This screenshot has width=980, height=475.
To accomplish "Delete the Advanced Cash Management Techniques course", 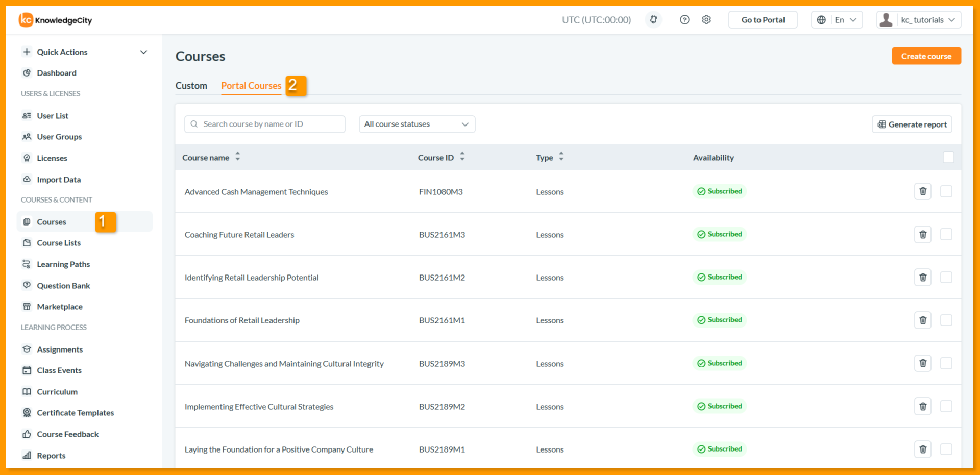I will point(923,191).
